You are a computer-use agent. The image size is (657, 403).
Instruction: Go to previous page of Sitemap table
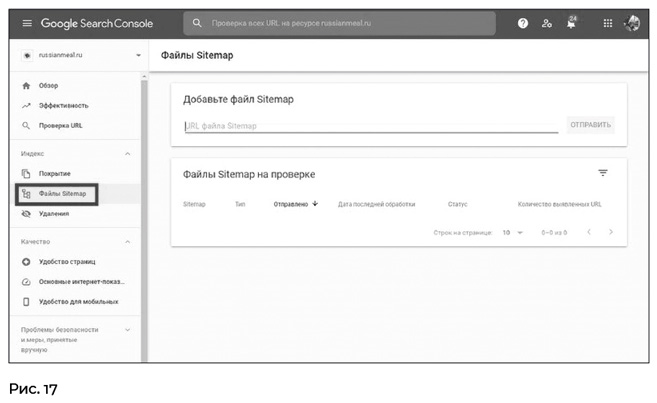click(x=589, y=232)
